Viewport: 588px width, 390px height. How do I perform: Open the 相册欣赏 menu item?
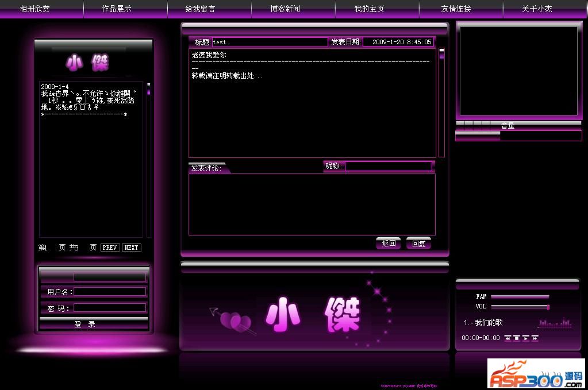pyautogui.click(x=35, y=9)
